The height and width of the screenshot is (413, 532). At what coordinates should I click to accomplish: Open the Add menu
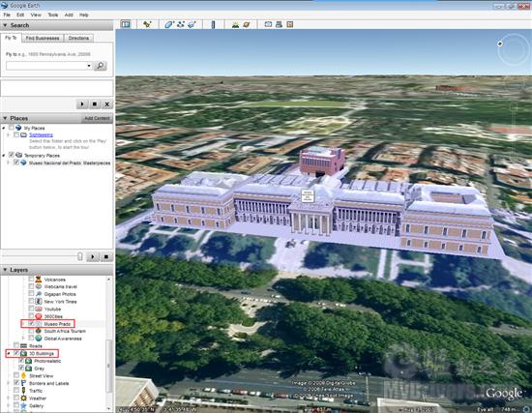coord(69,15)
